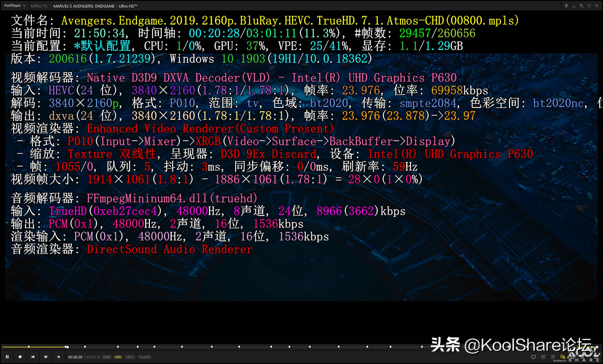
Task: Open the 3D video mode icon
Action: [553, 357]
